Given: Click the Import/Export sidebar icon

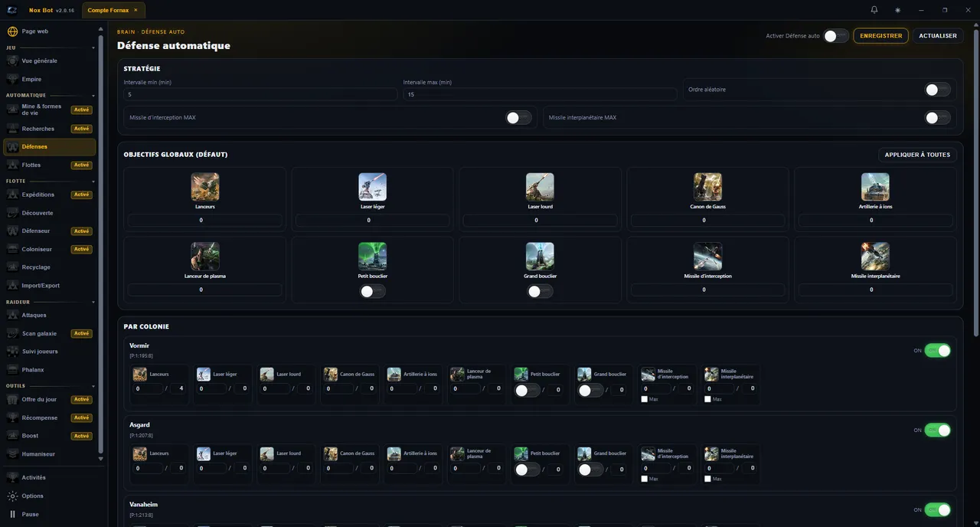Looking at the screenshot, I should [12, 286].
